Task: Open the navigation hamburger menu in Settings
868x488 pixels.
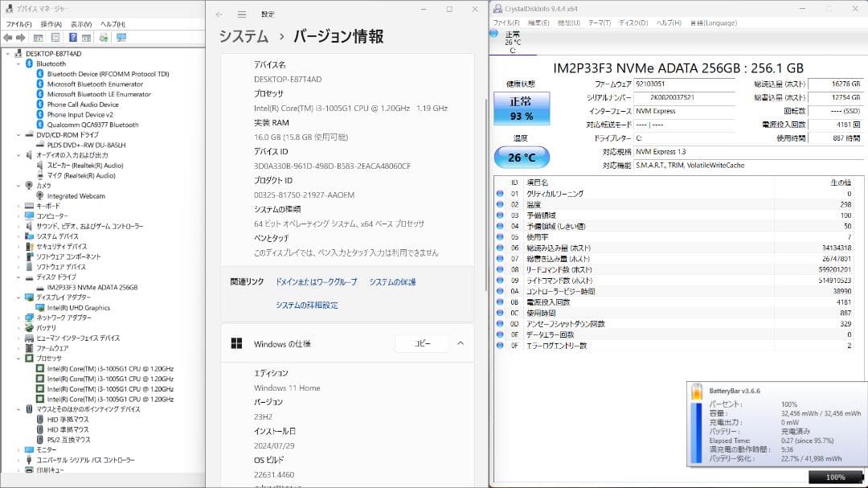Action: tap(240, 14)
